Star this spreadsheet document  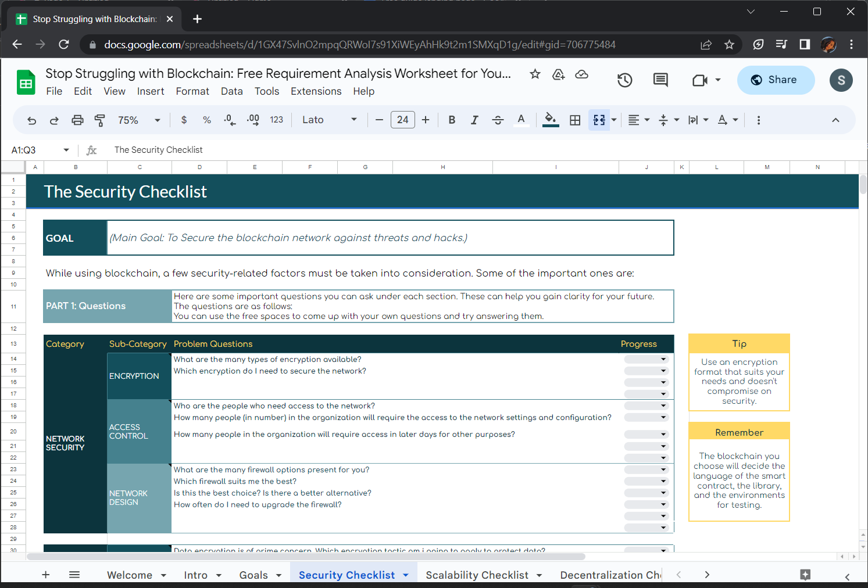coord(535,74)
